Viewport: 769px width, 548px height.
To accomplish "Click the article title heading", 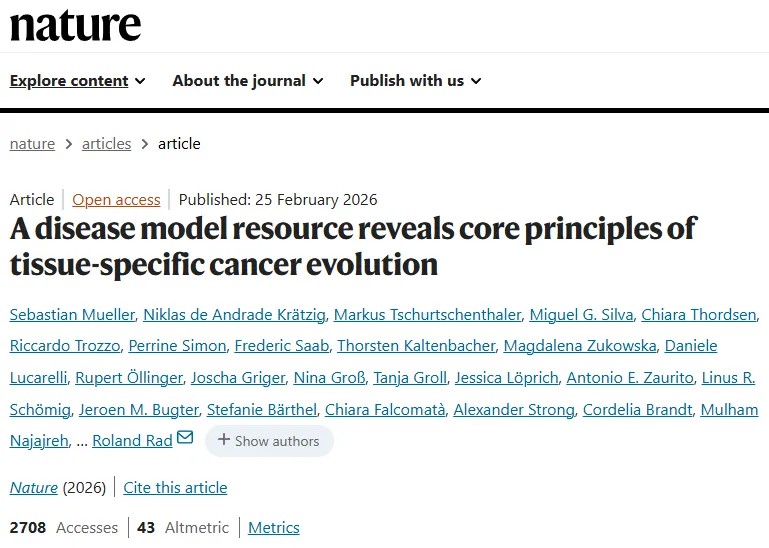I will (x=353, y=246).
